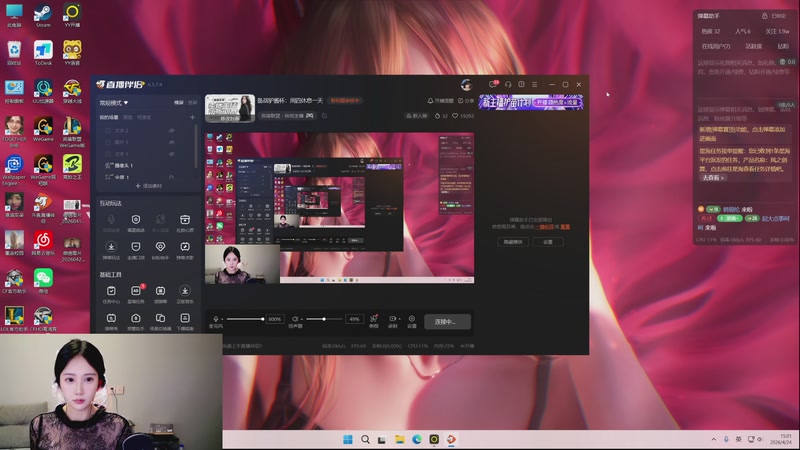This screenshot has width=800, height=450.
Task: Click 设置 button beside 隐藏模块
Action: [547, 242]
